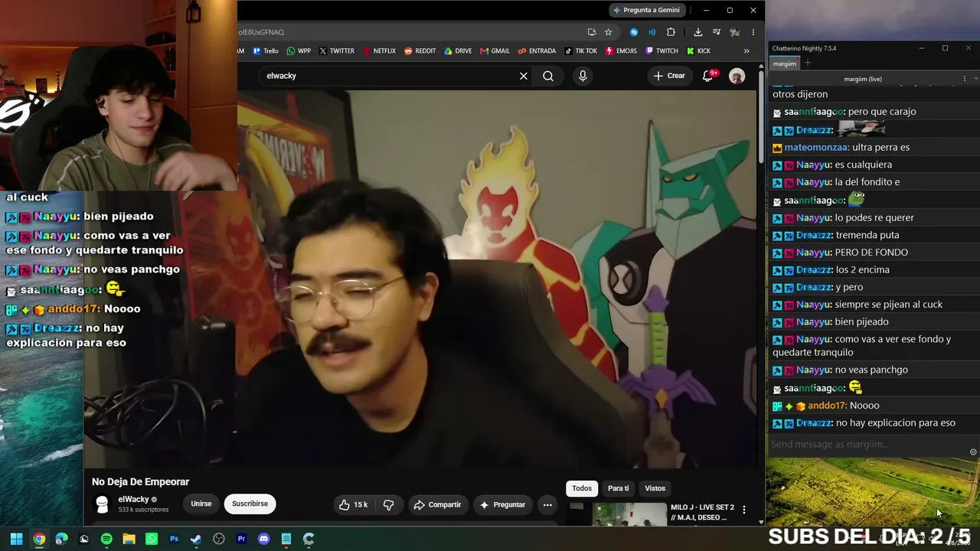This screenshot has width=980, height=551.
Task: Click the YouTube search magnifier button
Action: [x=548, y=76]
